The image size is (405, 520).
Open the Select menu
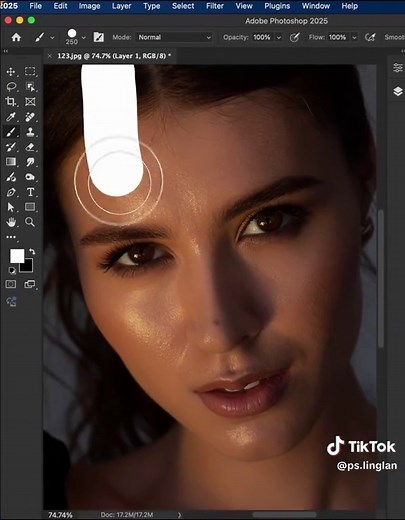183,6
